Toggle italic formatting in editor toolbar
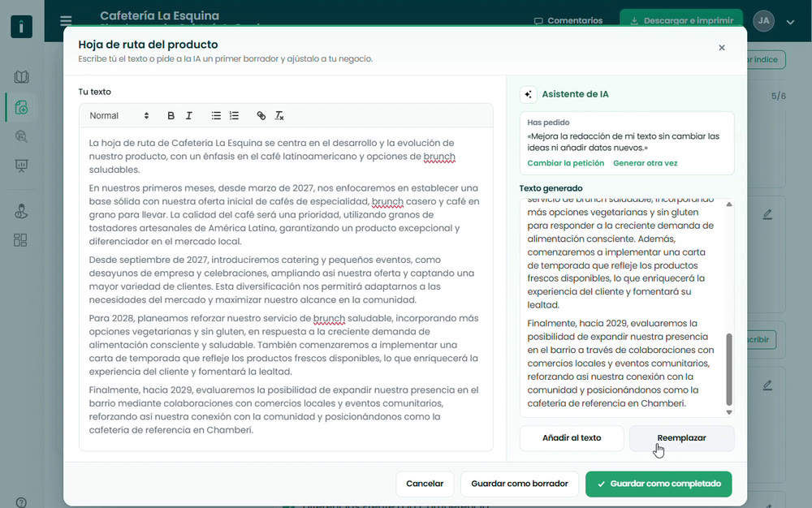The height and width of the screenshot is (508, 812). tap(189, 116)
